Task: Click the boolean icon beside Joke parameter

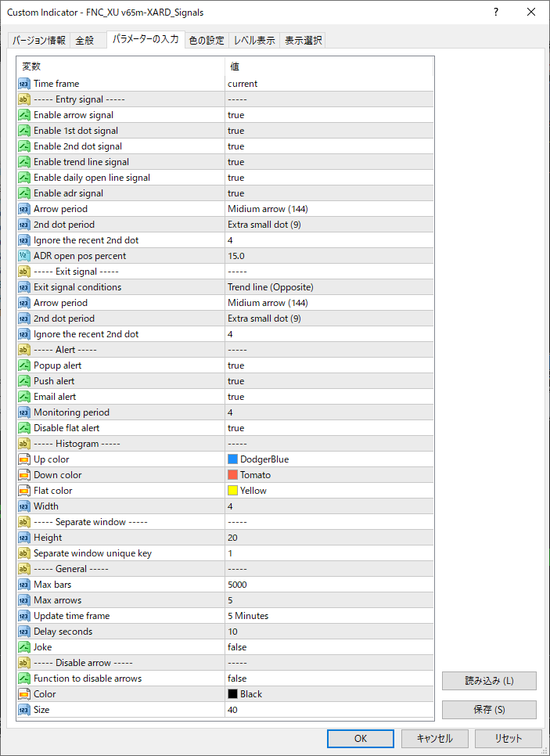Action: (23, 647)
